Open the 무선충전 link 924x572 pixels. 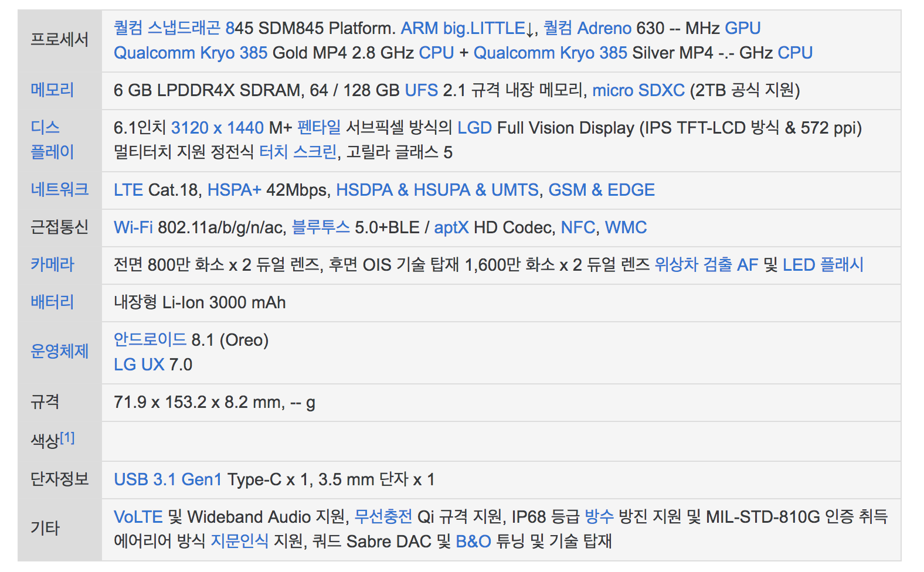[x=383, y=517]
